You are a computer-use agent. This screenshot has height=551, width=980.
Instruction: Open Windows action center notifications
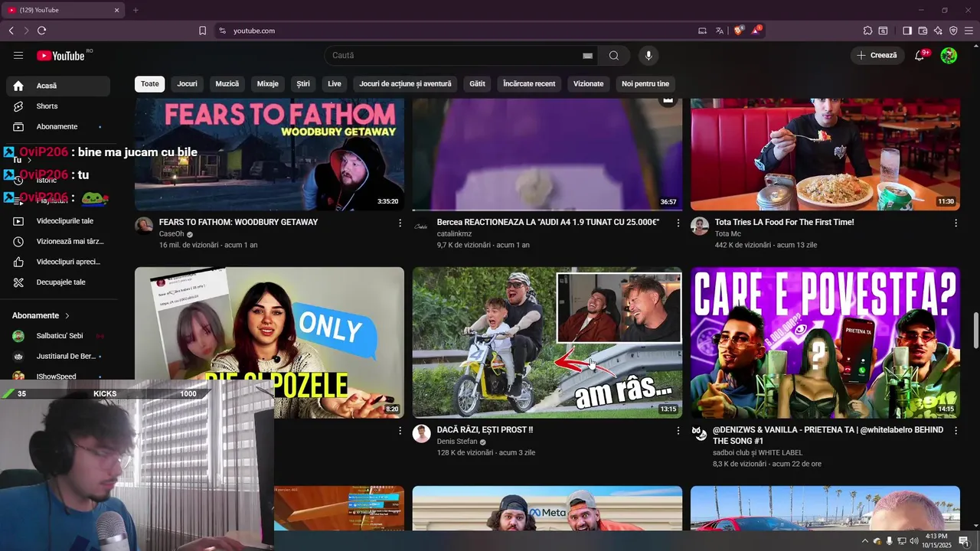tap(964, 541)
